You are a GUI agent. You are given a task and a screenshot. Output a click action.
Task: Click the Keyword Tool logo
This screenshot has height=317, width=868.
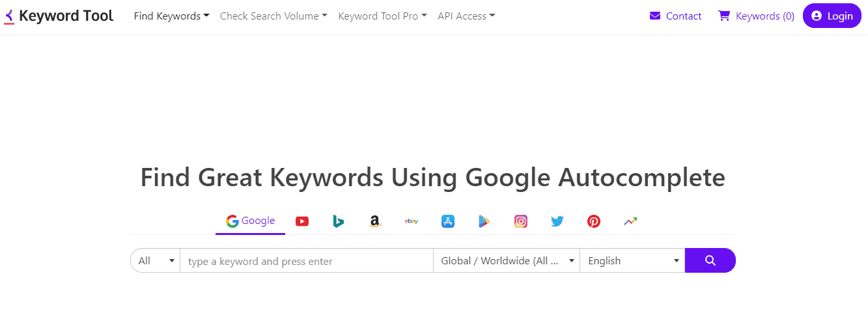59,16
